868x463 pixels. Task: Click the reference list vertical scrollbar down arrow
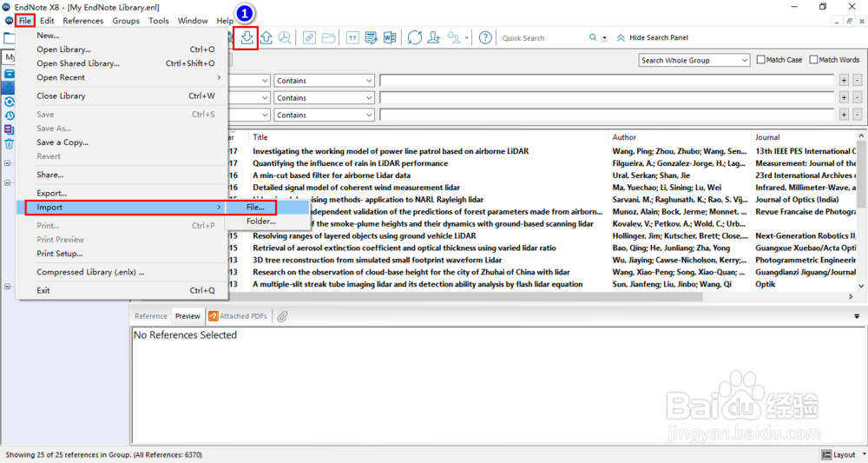pos(861,287)
